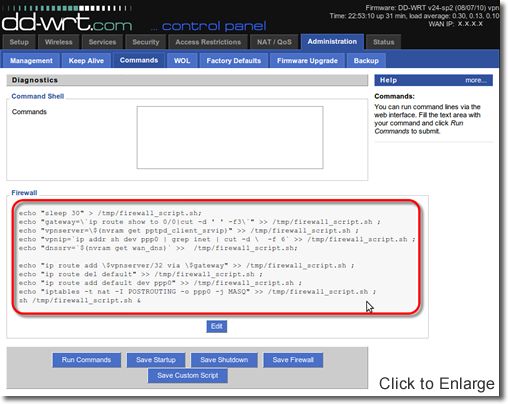Open the Services tab
Screen dimensions: 508x404
[102, 42]
